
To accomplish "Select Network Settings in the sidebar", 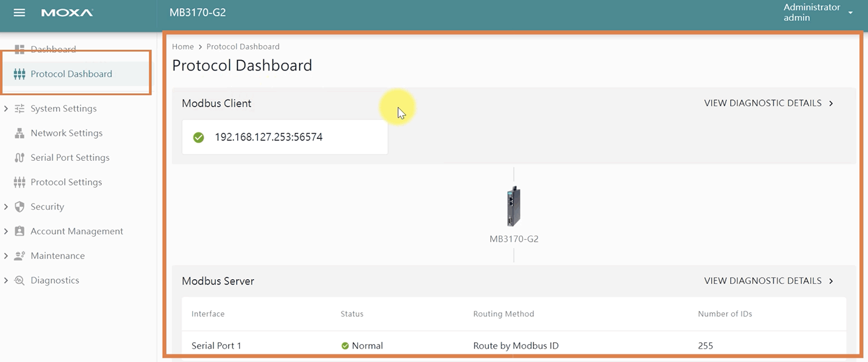I will click(66, 133).
